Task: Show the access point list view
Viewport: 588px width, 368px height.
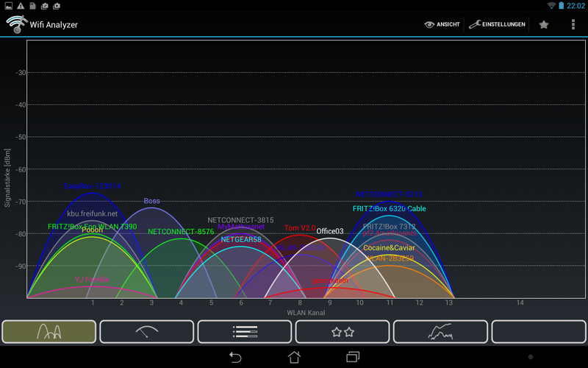Action: (x=245, y=332)
